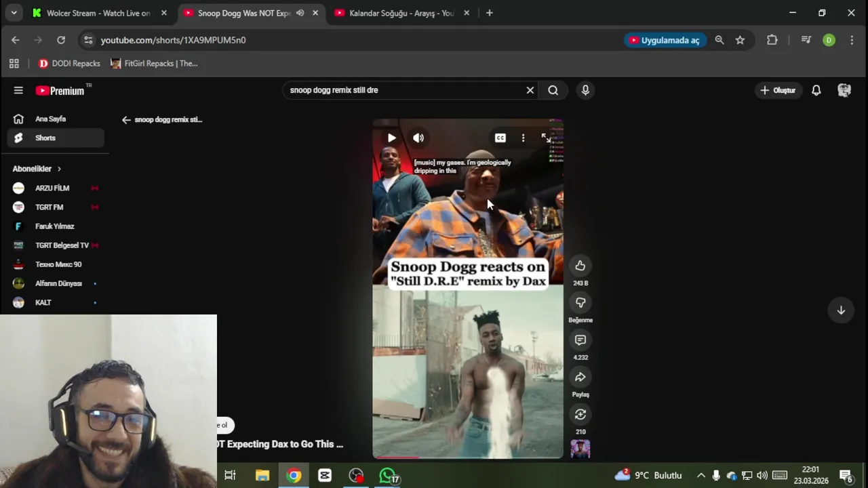Close the Wolcer Stream tab
Screen dimensions: 868x488
[x=164, y=13]
